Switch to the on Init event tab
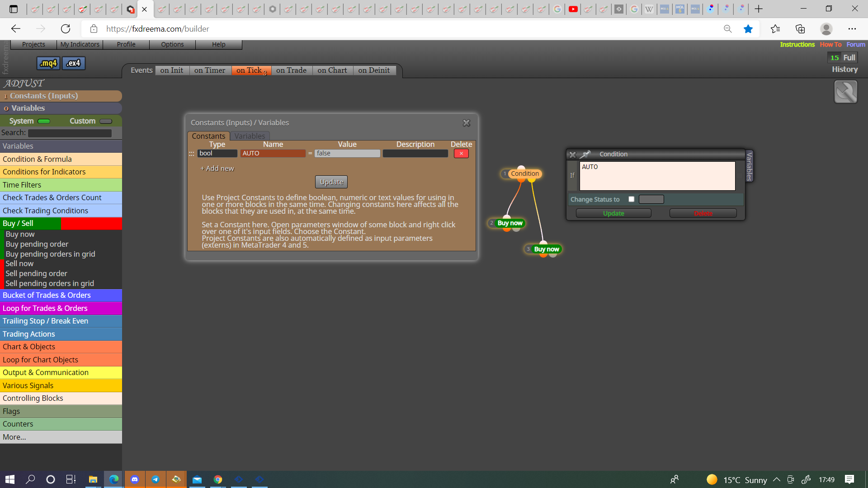Image resolution: width=868 pixels, height=488 pixels. click(172, 70)
